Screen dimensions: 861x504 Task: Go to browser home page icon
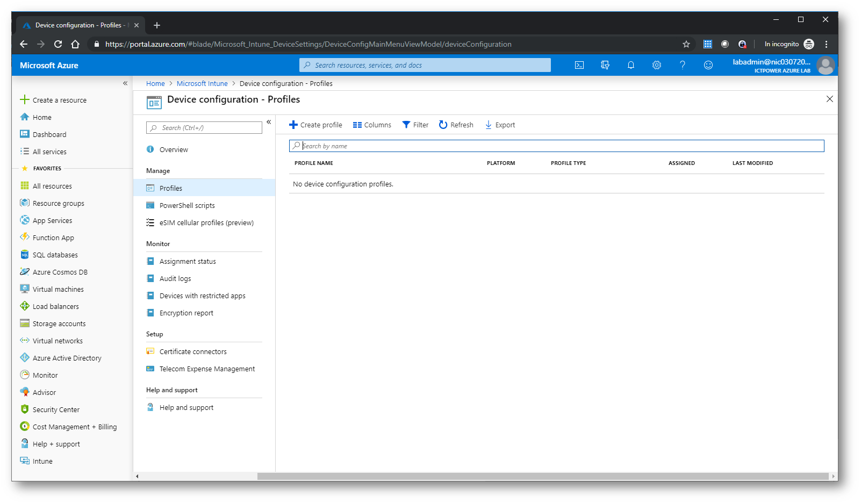[x=75, y=44]
